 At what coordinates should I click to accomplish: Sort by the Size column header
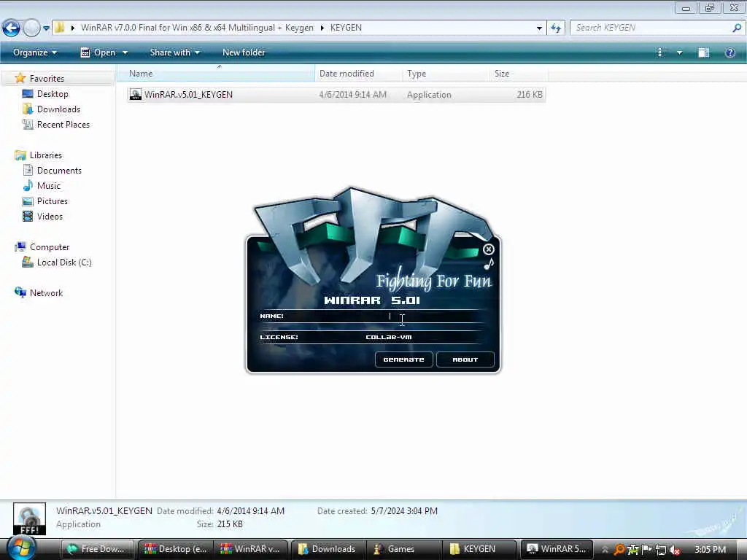(x=519, y=74)
